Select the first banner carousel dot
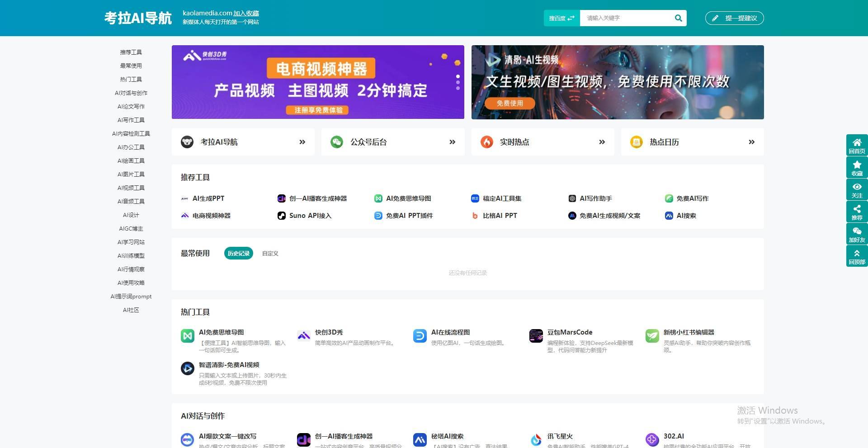 click(458, 76)
